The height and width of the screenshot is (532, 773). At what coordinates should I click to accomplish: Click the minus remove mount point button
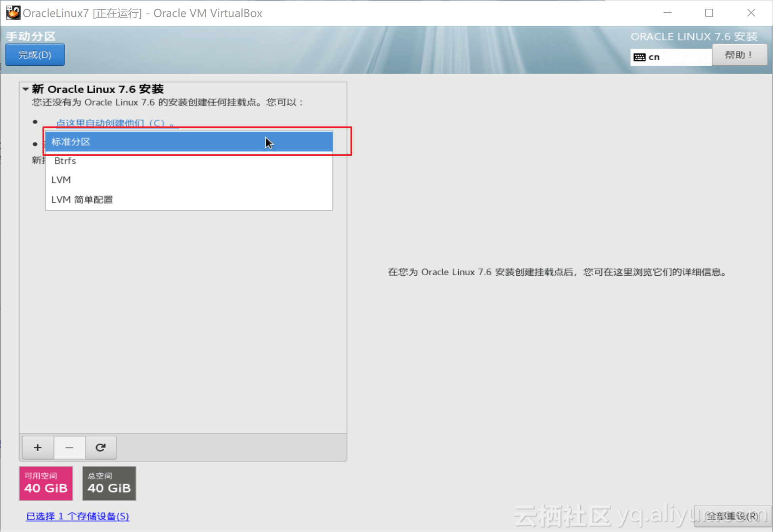coord(69,447)
